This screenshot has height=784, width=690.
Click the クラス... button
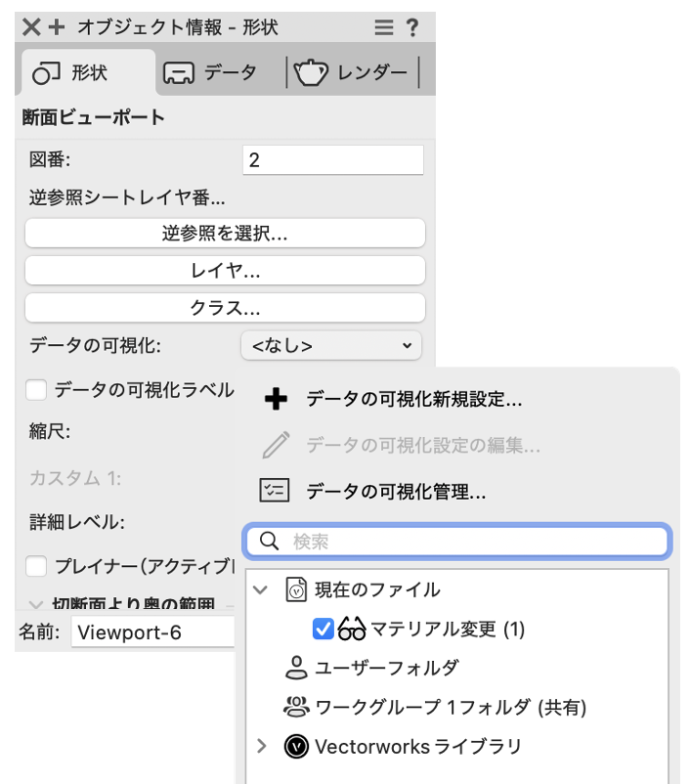(225, 308)
